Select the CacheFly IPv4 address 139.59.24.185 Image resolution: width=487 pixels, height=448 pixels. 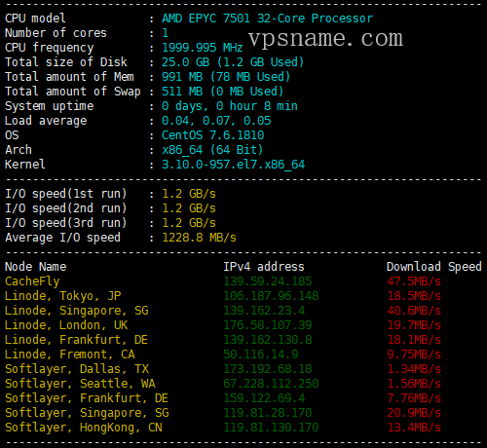point(268,281)
